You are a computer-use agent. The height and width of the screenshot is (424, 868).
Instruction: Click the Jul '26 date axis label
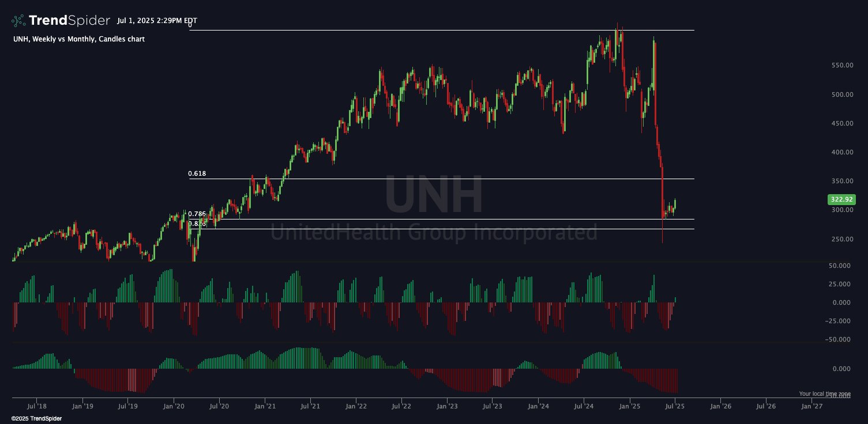766,406
